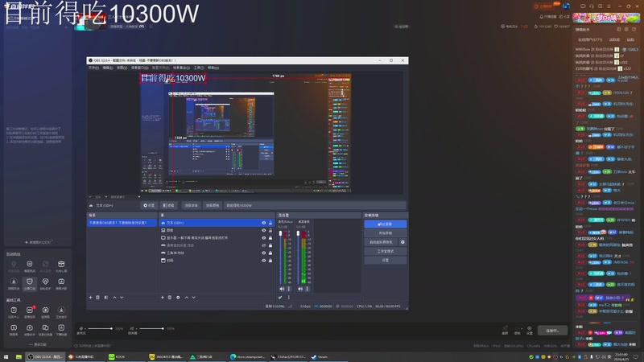Move selected source down in Sources toolbar
Screen dimensions: 644x362
(194, 297)
